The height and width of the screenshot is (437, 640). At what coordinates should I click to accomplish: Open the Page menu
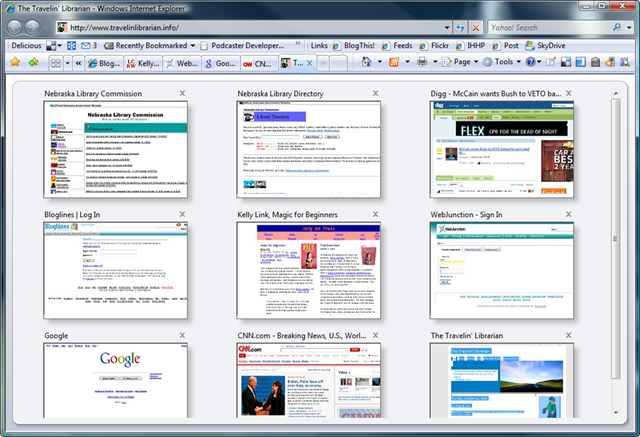[x=460, y=62]
